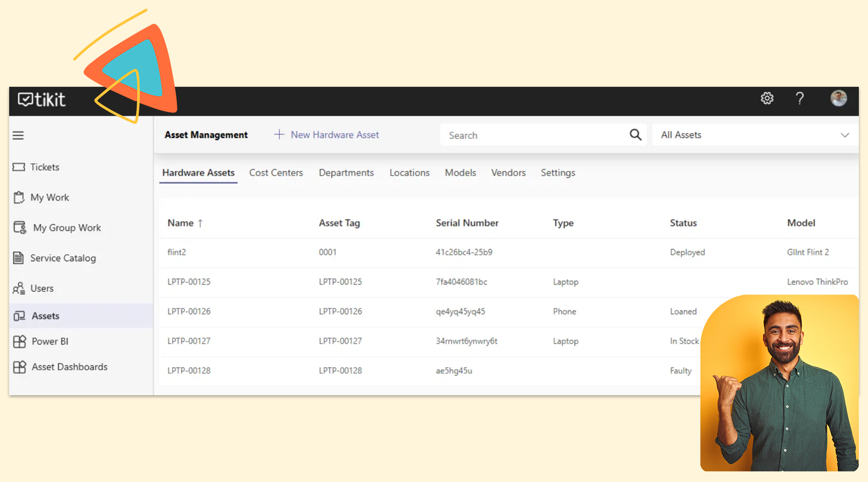Open the settings gear in the top bar
The image size is (868, 482).
coord(767,98)
